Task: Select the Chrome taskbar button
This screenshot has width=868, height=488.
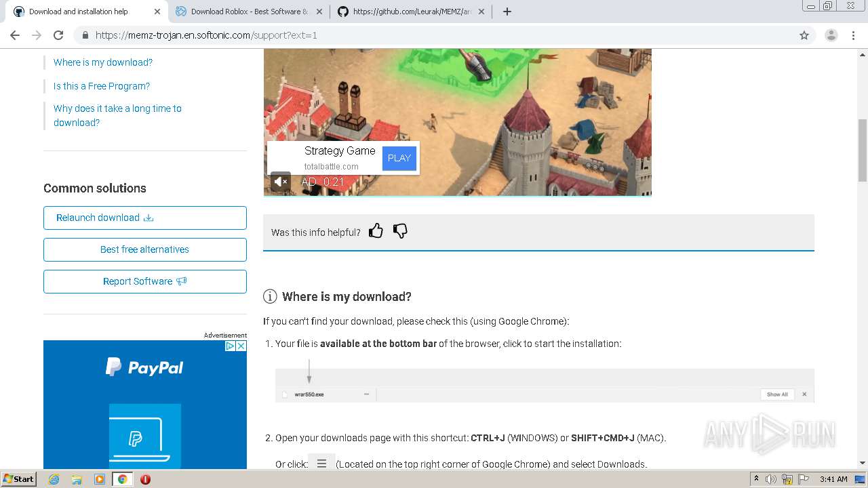Action: pos(123,479)
